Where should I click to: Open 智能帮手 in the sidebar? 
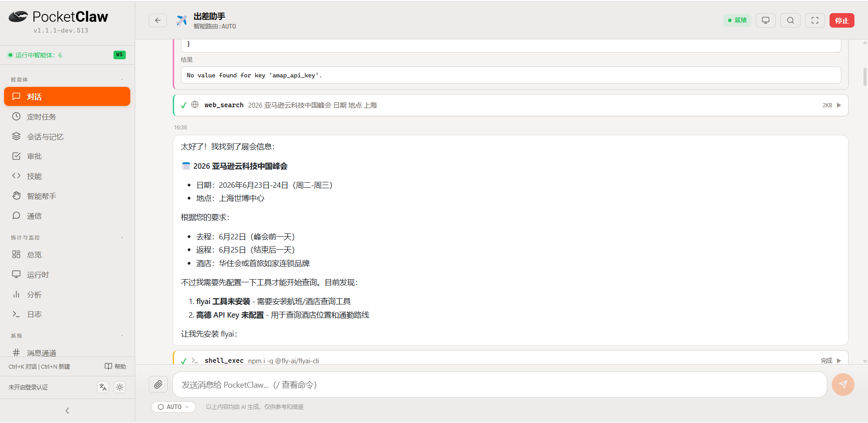point(67,196)
